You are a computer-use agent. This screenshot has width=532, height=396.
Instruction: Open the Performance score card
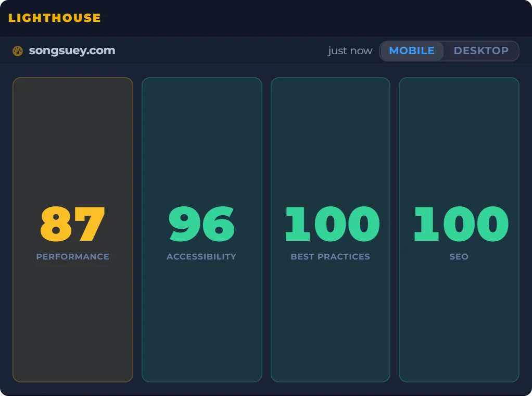pyautogui.click(x=72, y=230)
